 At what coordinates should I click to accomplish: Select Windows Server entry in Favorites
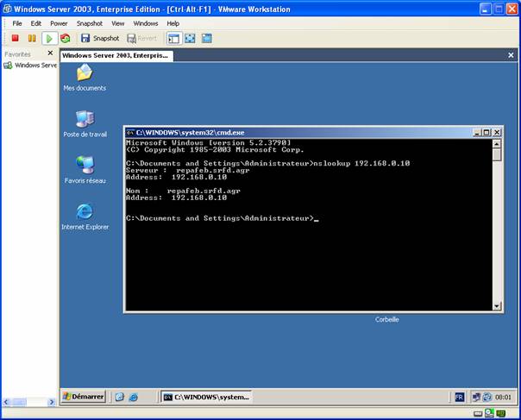30,66
